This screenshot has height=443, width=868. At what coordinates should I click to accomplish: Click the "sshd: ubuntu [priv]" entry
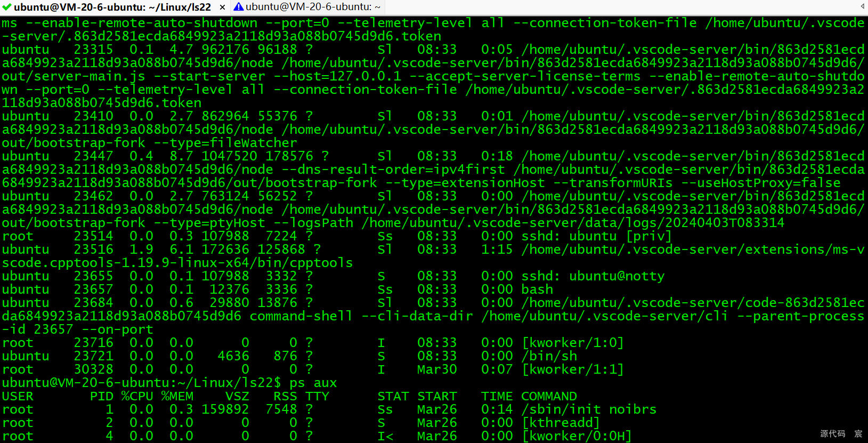click(x=597, y=236)
